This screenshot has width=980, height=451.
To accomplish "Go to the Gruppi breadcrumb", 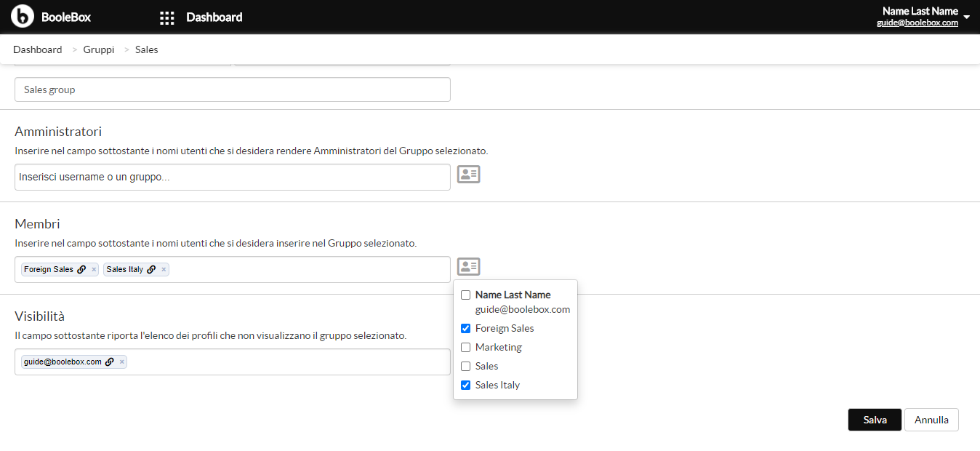I will click(99, 50).
